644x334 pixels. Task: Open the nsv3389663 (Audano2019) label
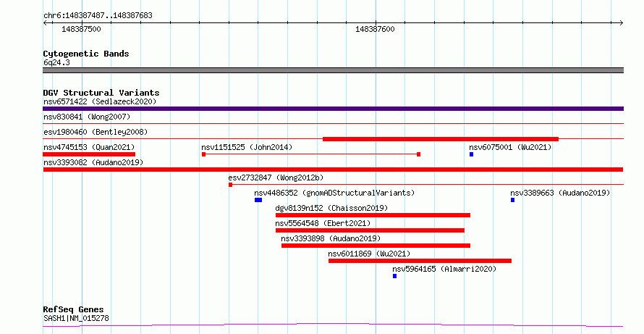point(560,193)
